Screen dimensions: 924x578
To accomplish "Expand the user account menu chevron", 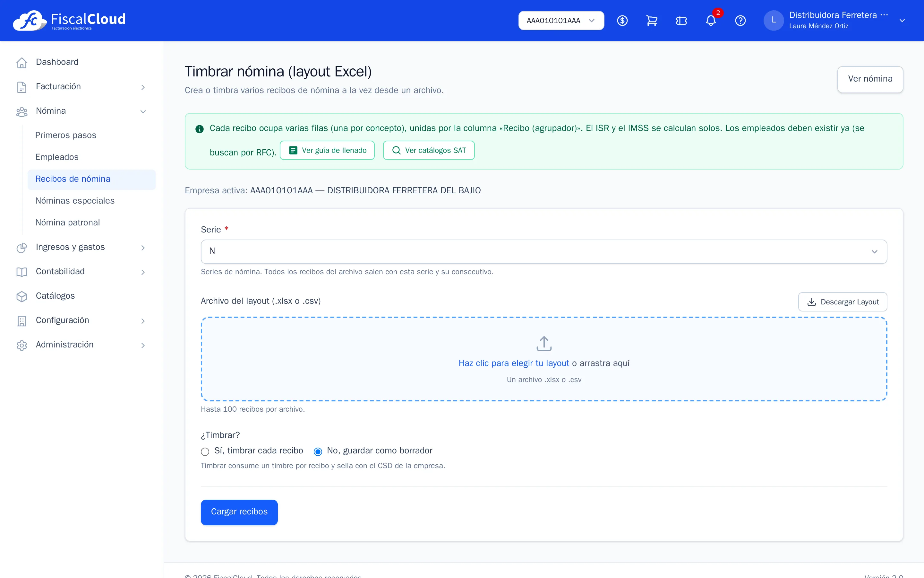I will coord(902,21).
